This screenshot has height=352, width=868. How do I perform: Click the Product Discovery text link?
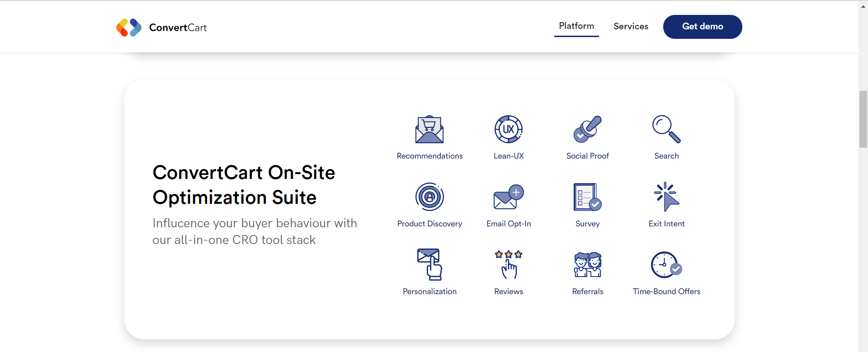[x=429, y=224]
